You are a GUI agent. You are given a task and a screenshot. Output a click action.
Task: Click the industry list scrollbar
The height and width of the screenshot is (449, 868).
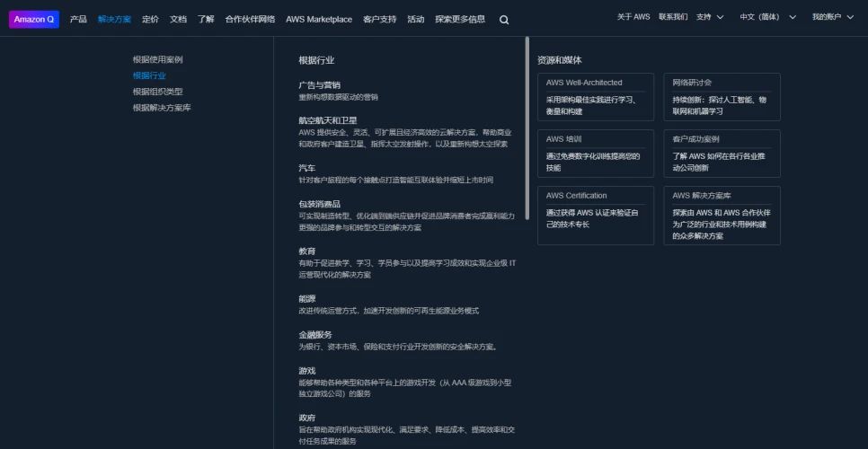(527, 128)
